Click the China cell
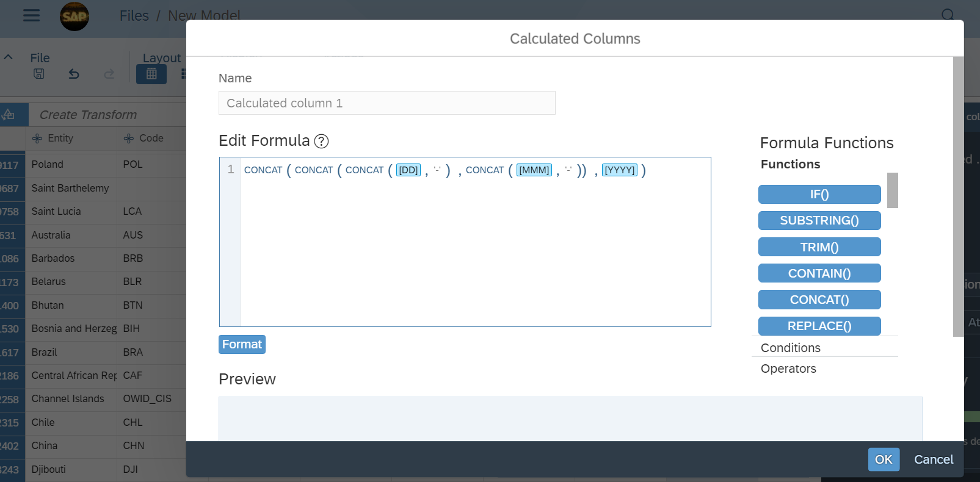Screen dimensions: 980x482 click(x=71, y=446)
